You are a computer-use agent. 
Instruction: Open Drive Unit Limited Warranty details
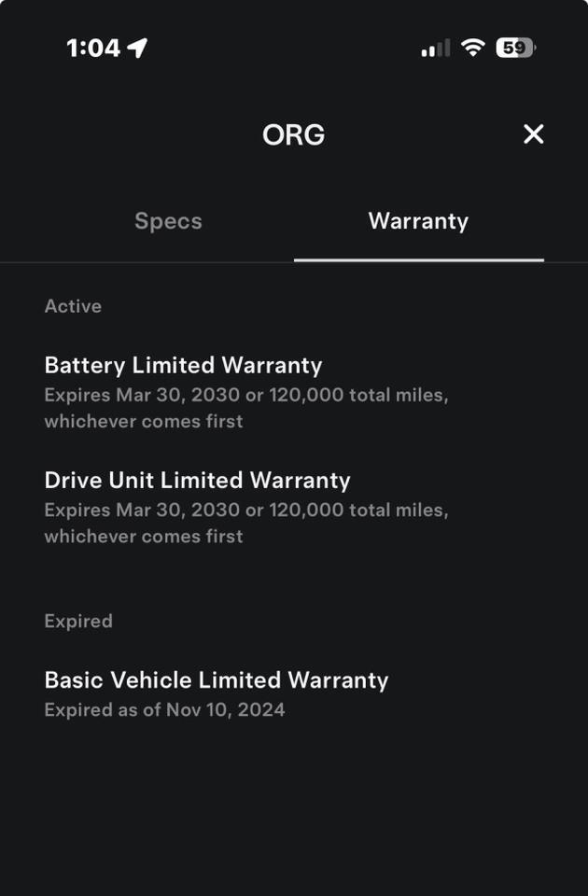coord(197,481)
